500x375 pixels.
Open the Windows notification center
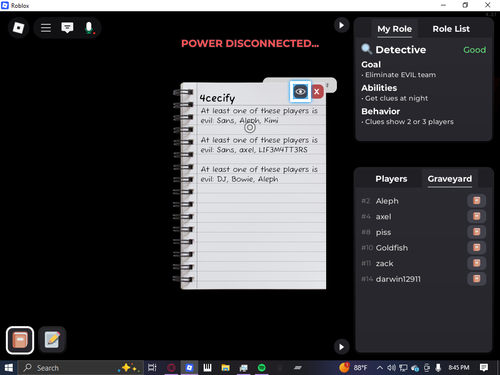484,368
